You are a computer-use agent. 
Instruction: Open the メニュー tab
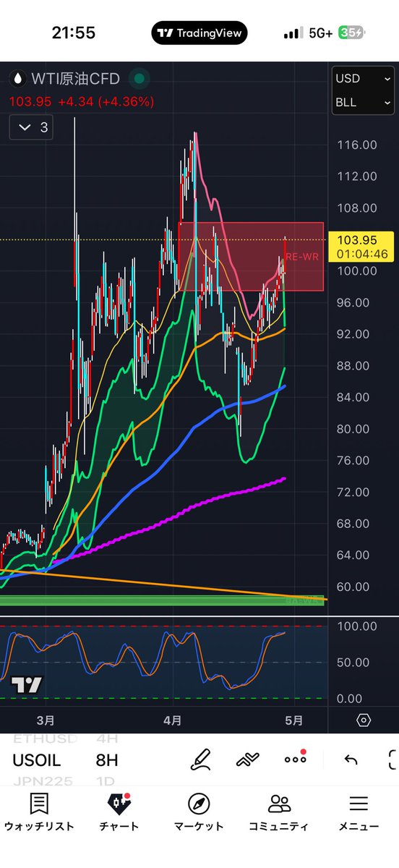[359, 812]
